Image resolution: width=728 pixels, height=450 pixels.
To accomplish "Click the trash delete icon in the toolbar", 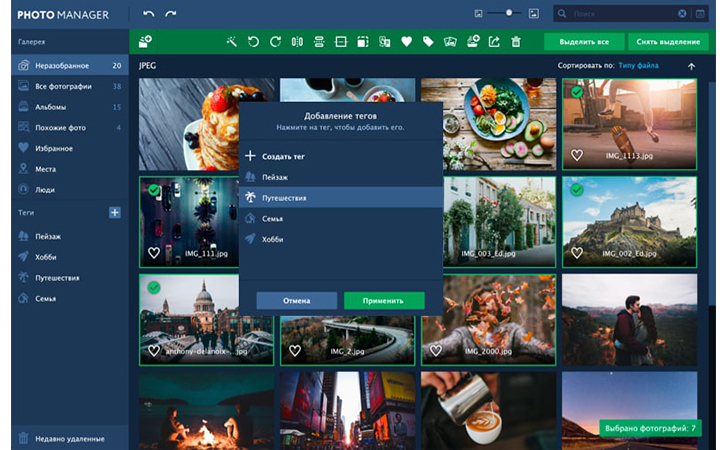I will [516, 42].
